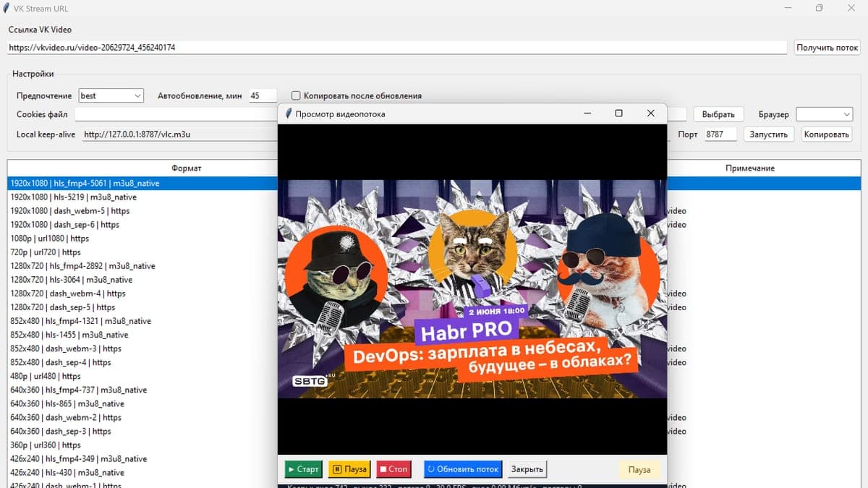Enable 'Копировать после обновления' checkbox
868x488 pixels.
(296, 95)
